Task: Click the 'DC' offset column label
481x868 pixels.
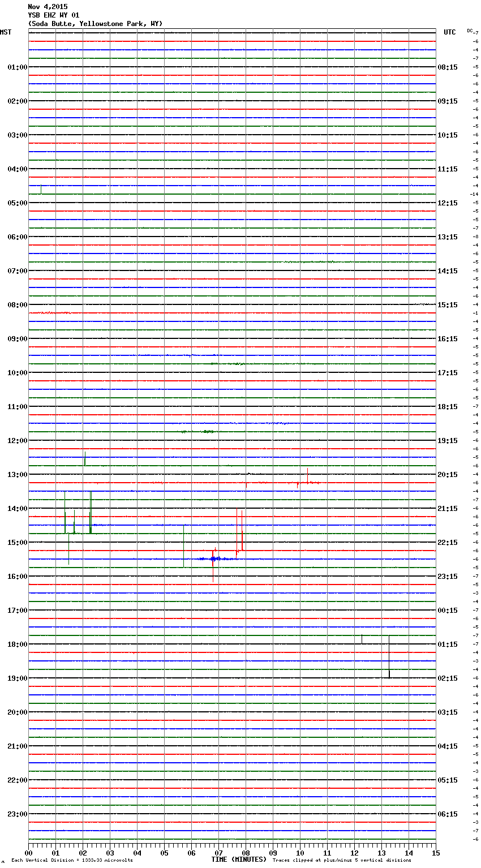Action: 470,31
